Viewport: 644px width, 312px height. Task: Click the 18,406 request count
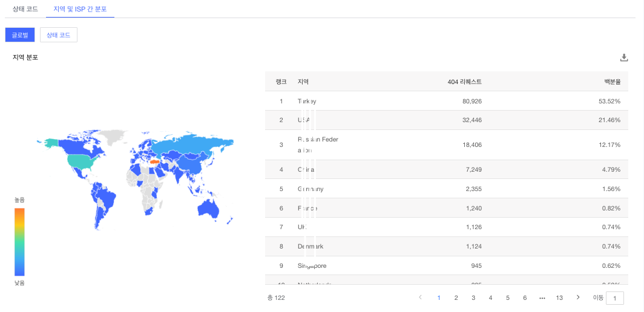click(472, 145)
